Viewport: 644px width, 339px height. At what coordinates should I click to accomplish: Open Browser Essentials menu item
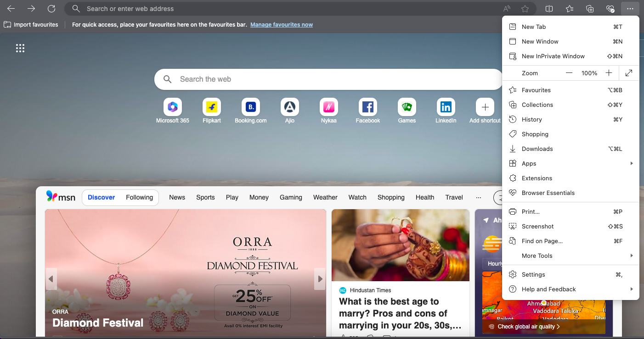pos(571,193)
